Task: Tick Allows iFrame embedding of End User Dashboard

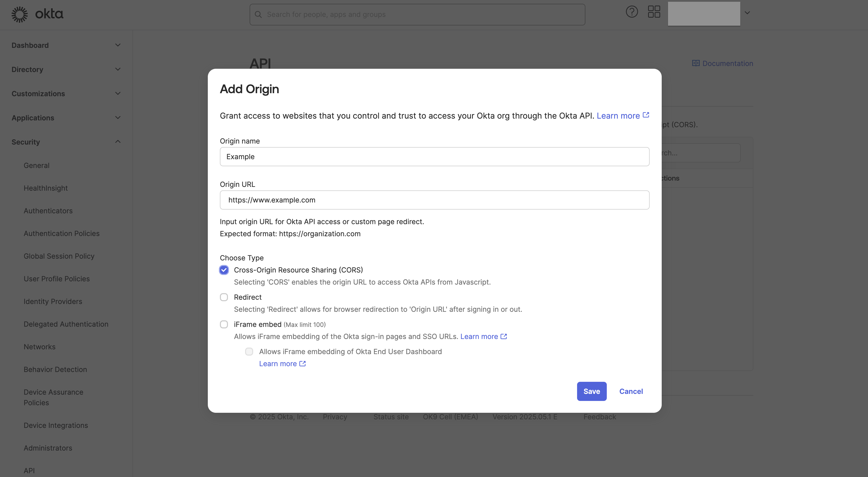Action: click(249, 352)
